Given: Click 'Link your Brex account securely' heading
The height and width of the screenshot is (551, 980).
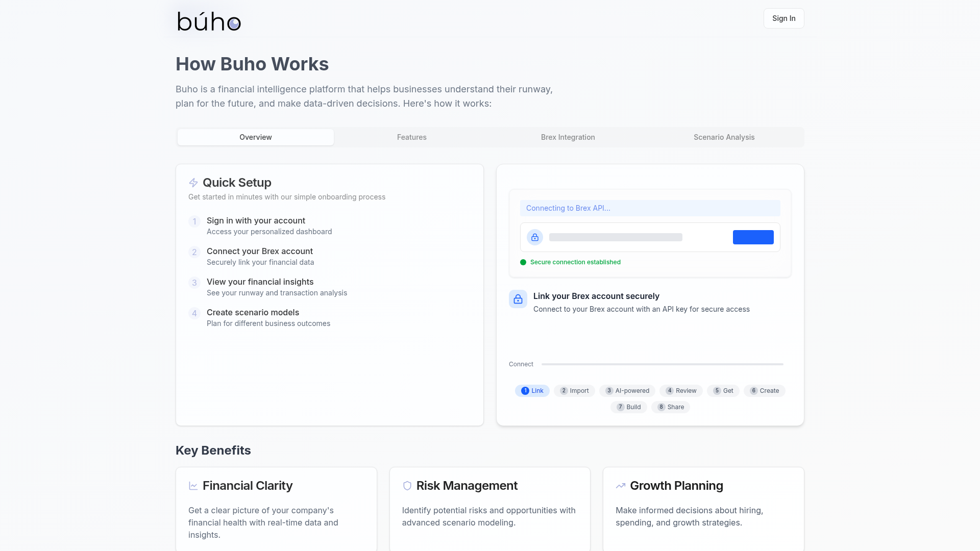Looking at the screenshot, I should [x=596, y=296].
